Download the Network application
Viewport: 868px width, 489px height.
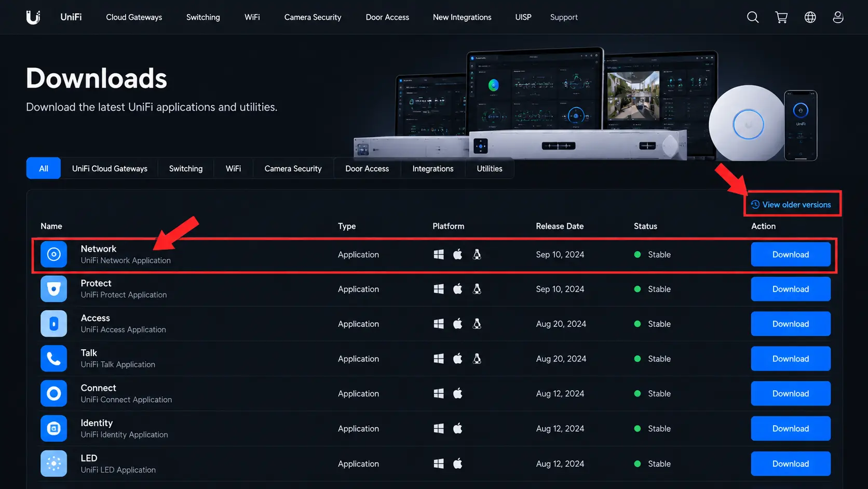pyautogui.click(x=791, y=254)
